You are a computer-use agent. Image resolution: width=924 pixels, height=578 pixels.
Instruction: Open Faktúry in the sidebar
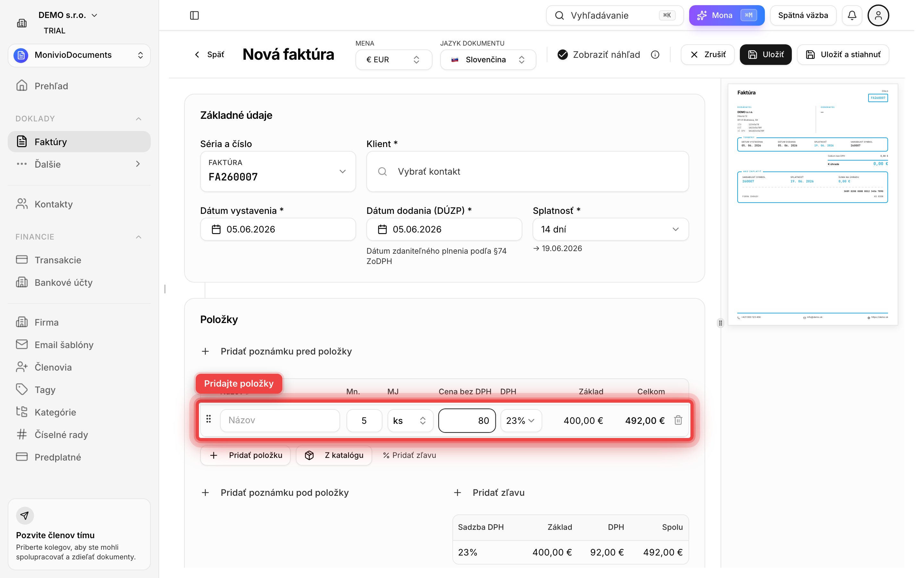(79, 142)
